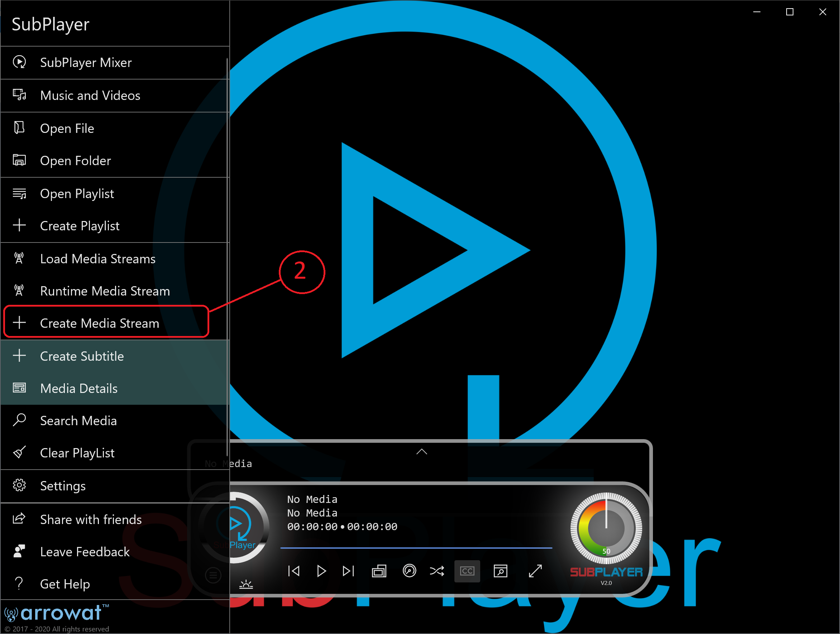Open playback speed gauge control
Screen dimensions: 840x634
[x=409, y=571]
